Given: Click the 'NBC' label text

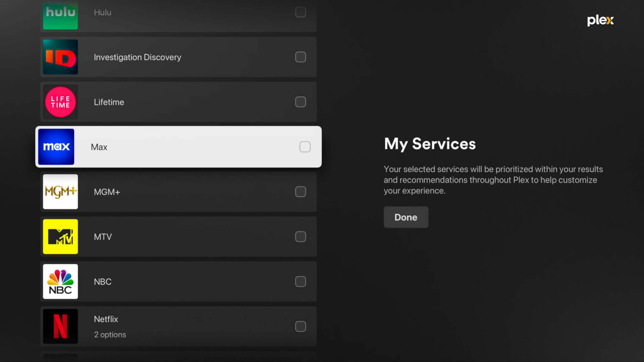Looking at the screenshot, I should pos(103,282).
